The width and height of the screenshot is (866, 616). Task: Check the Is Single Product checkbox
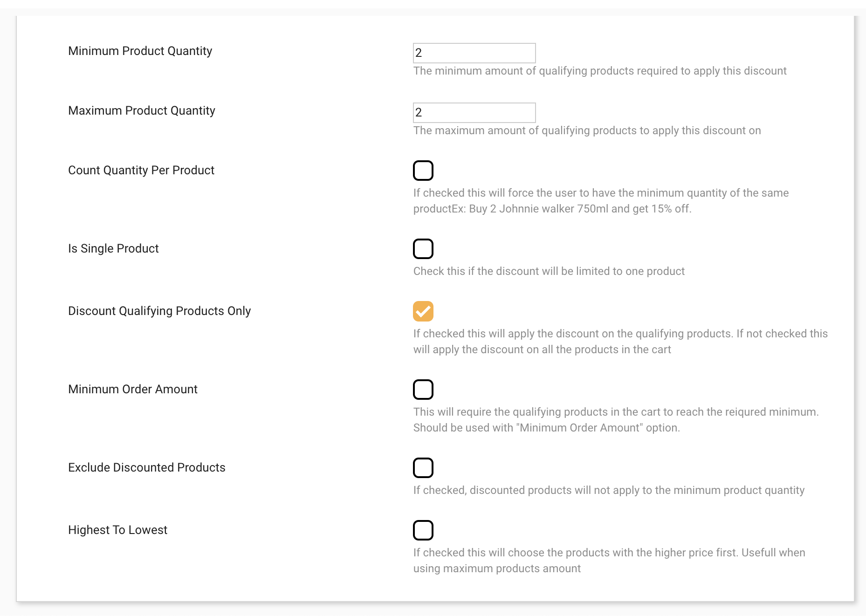point(423,249)
